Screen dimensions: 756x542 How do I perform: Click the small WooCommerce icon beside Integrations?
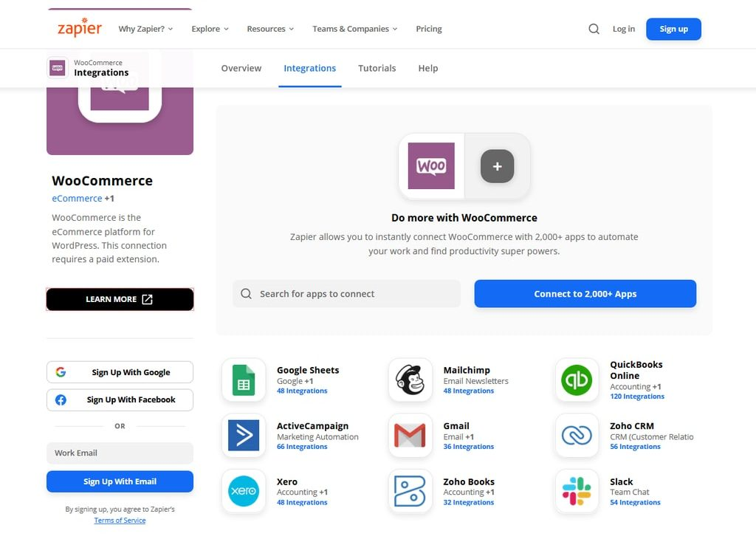coord(58,68)
